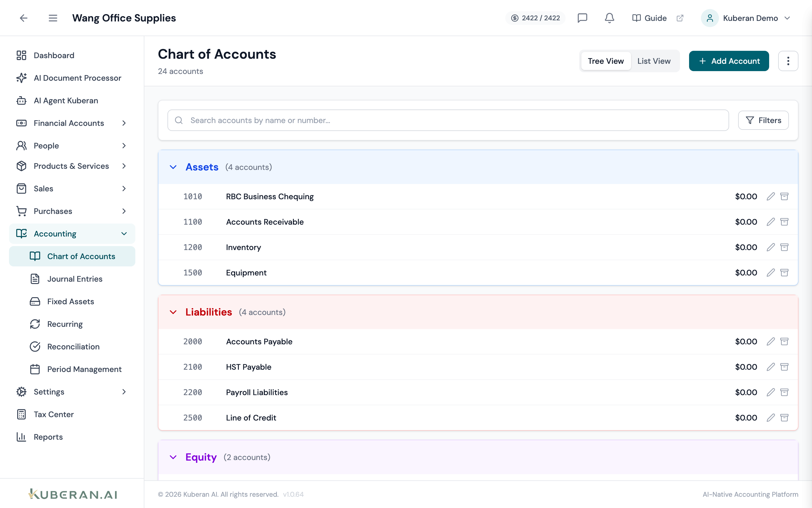Edit RBC Business Chequing account
This screenshot has width=812, height=508.
pos(771,196)
